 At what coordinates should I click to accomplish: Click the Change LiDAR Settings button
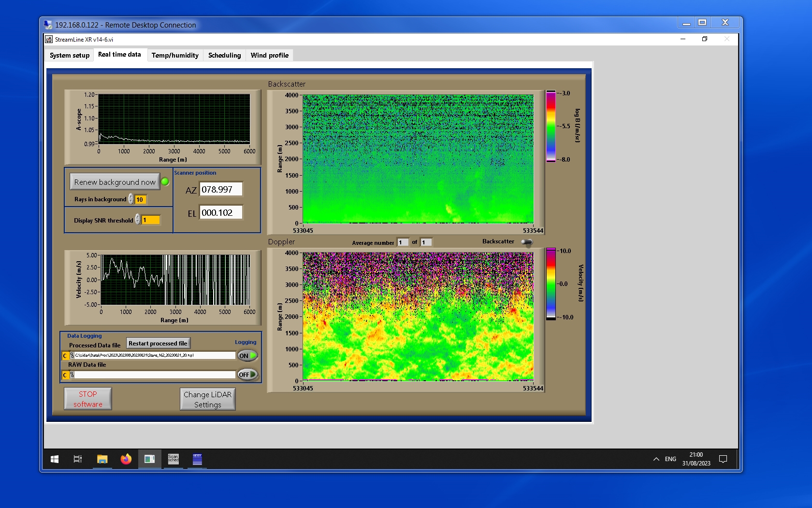207,400
